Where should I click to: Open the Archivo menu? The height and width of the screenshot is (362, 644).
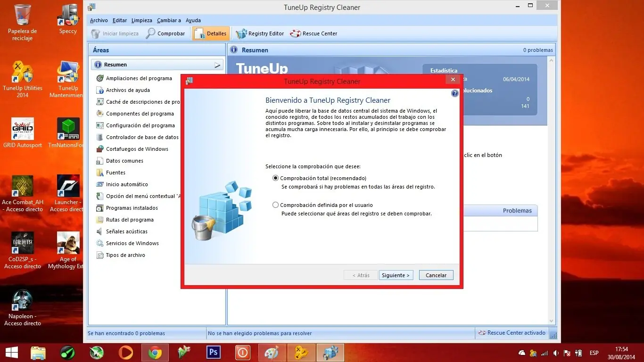[99, 20]
